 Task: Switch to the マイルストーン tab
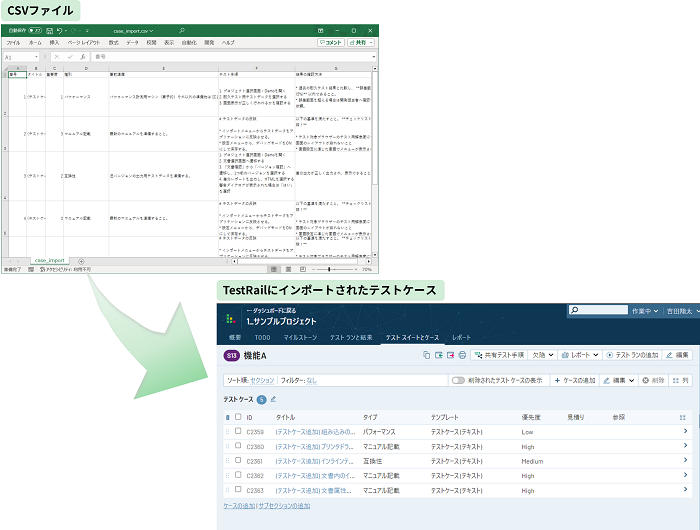click(300, 338)
